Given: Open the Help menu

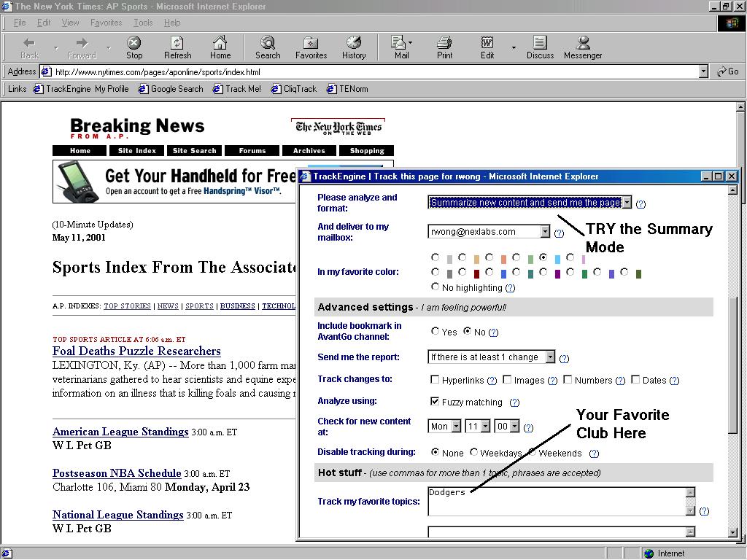Looking at the screenshot, I should point(172,23).
